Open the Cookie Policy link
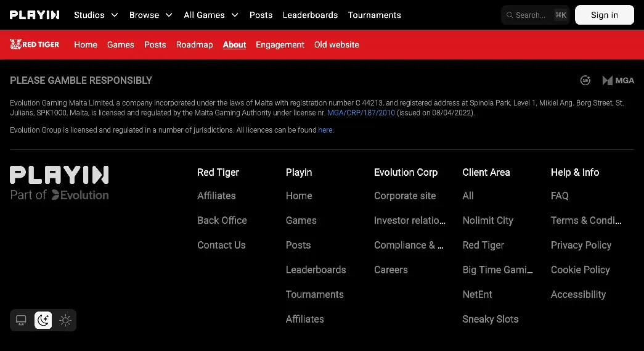 pos(580,270)
